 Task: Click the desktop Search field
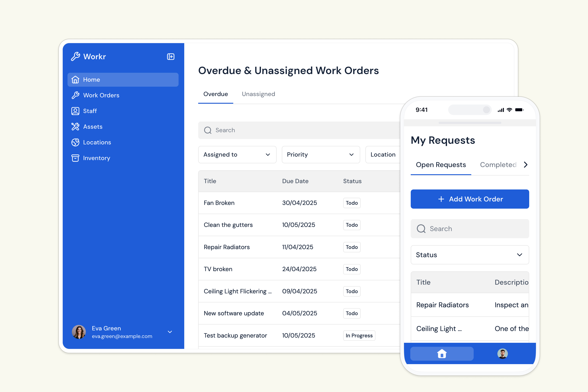tap(299, 130)
